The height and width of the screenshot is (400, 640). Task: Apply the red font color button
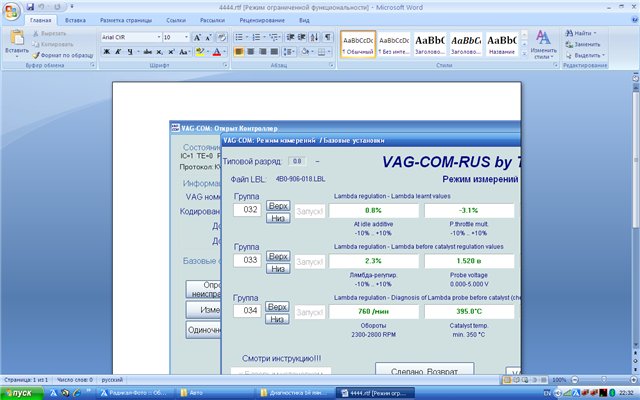[x=217, y=52]
